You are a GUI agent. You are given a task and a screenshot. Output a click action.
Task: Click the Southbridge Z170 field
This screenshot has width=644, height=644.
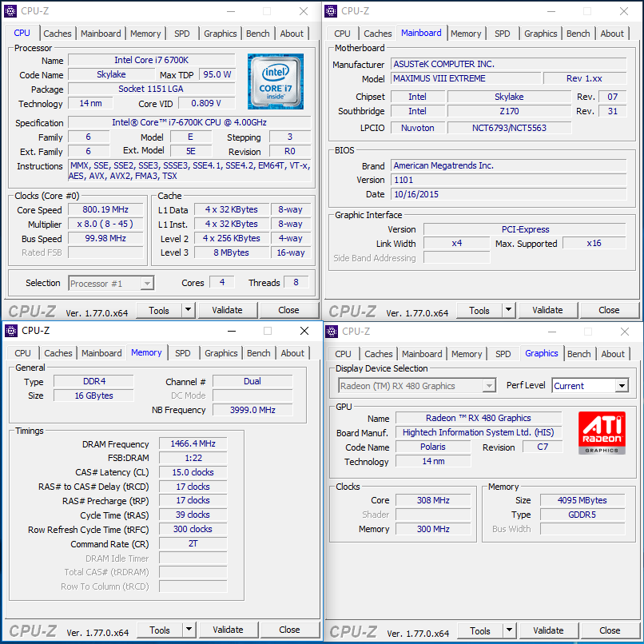(x=509, y=111)
